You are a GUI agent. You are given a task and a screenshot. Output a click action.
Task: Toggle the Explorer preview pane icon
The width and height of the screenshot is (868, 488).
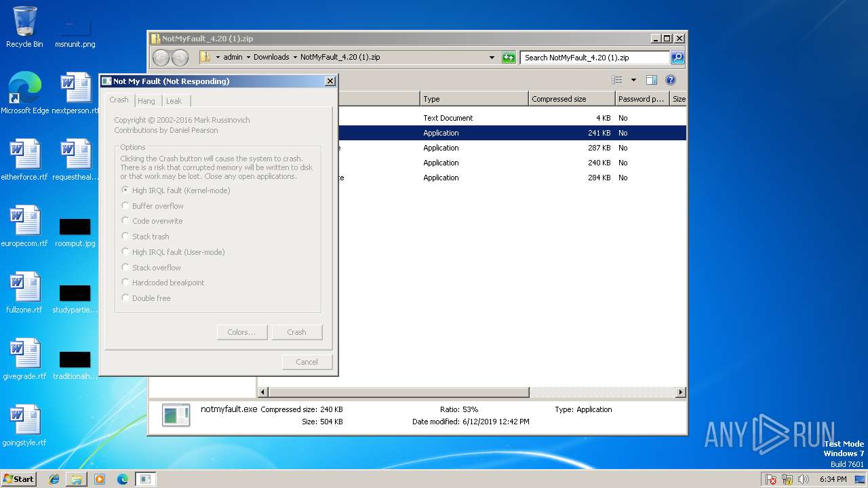[651, 80]
